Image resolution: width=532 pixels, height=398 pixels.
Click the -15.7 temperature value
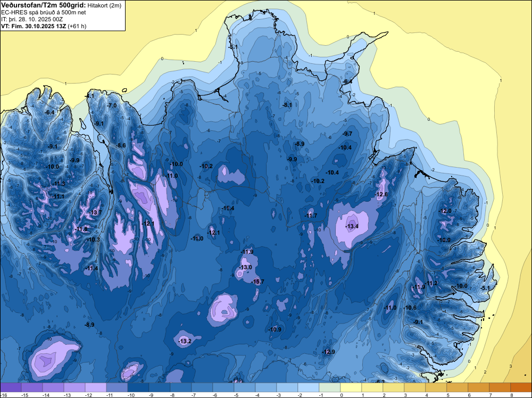pyautogui.click(x=257, y=281)
